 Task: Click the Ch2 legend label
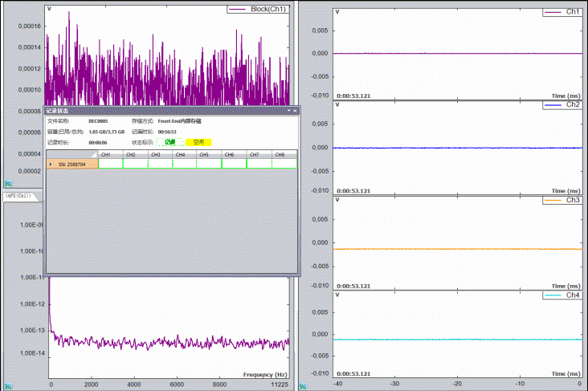[573, 105]
